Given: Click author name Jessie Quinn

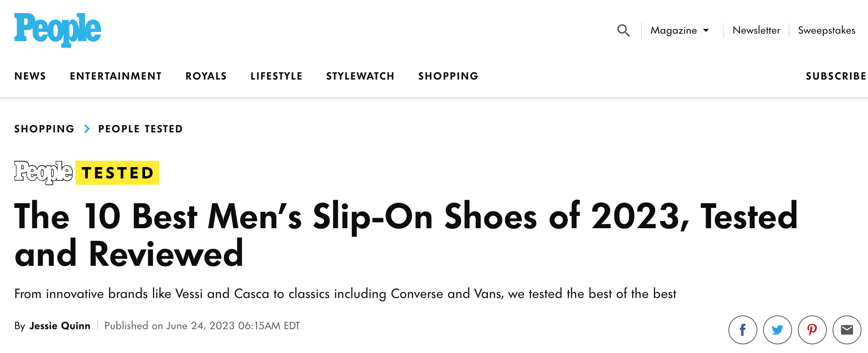Looking at the screenshot, I should pos(60,326).
